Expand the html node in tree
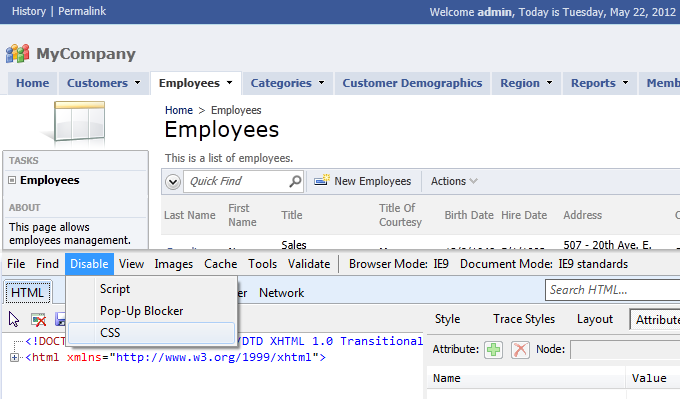The width and height of the screenshot is (680, 399). [x=14, y=358]
